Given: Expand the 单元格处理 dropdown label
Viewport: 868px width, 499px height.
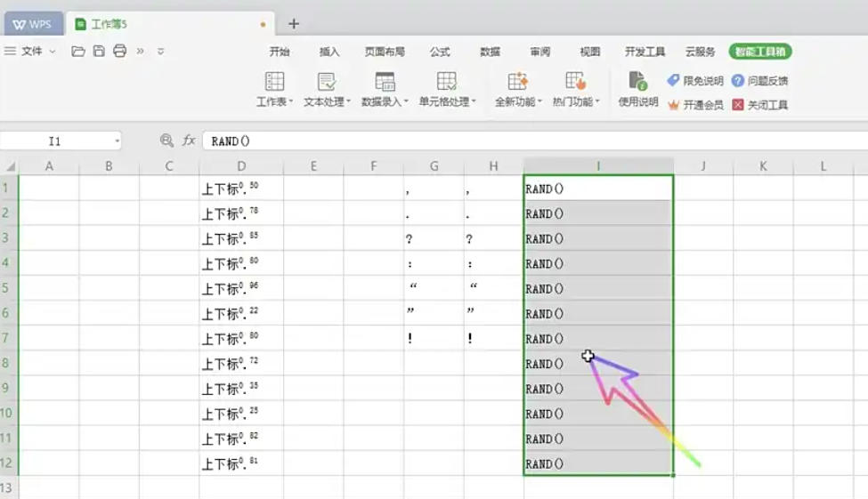Looking at the screenshot, I should click(x=447, y=101).
